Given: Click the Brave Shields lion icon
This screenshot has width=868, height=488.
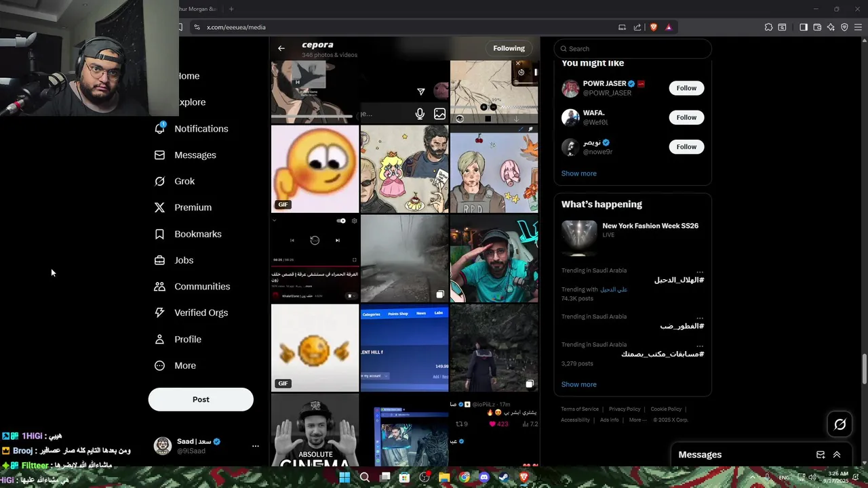Looking at the screenshot, I should [x=654, y=27].
